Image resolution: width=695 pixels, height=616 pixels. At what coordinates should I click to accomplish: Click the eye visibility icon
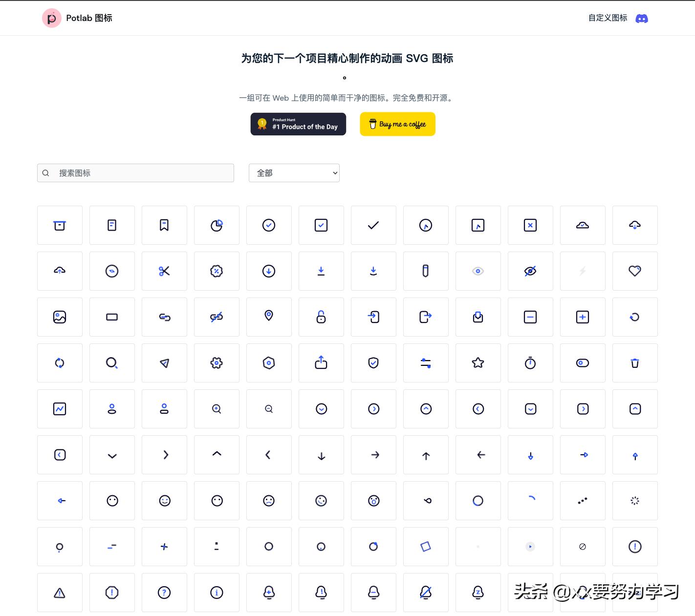pyautogui.click(x=478, y=271)
